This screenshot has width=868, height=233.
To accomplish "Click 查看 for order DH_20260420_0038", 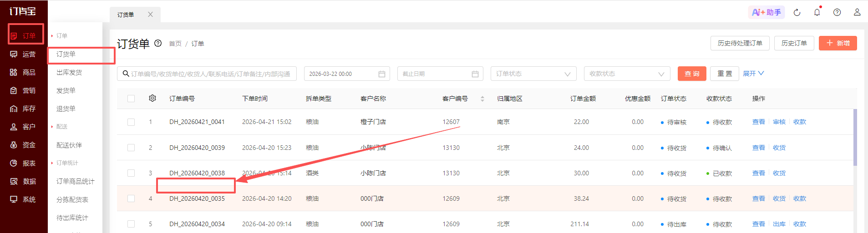I will coord(759,173).
